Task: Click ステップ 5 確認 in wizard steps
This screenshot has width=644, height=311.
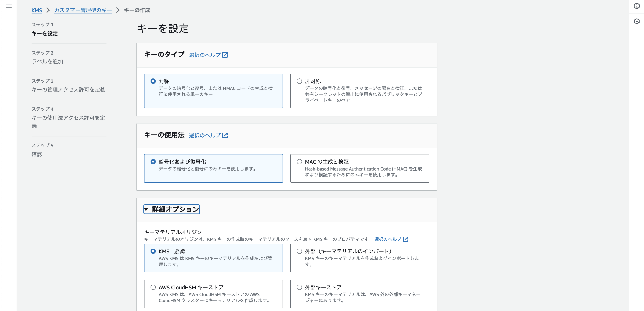Action: click(37, 154)
